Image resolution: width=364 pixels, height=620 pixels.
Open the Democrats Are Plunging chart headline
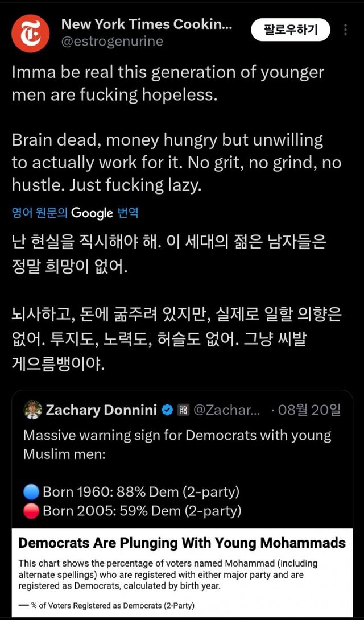click(x=182, y=543)
